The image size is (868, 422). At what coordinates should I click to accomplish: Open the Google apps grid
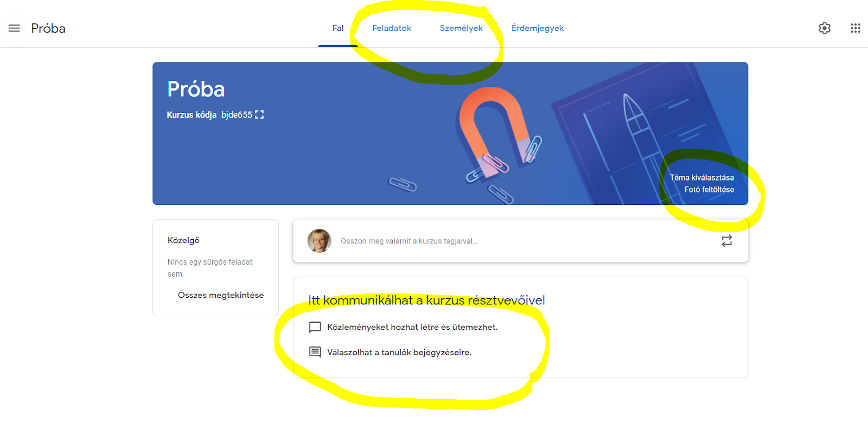pyautogui.click(x=856, y=28)
